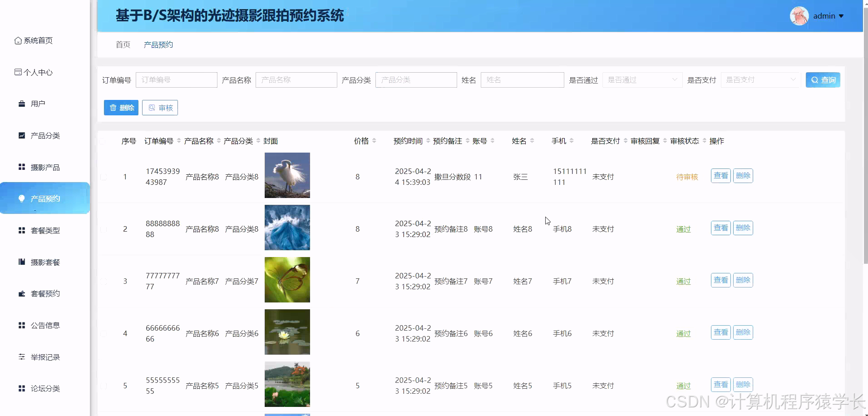Open the admin account dropdown
The image size is (868, 416).
828,15
